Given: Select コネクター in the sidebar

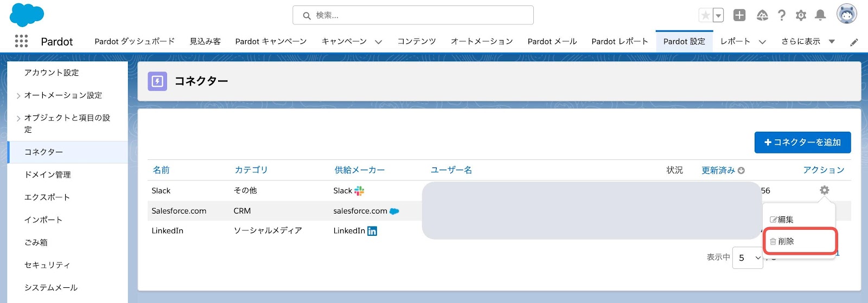Looking at the screenshot, I should [x=68, y=152].
